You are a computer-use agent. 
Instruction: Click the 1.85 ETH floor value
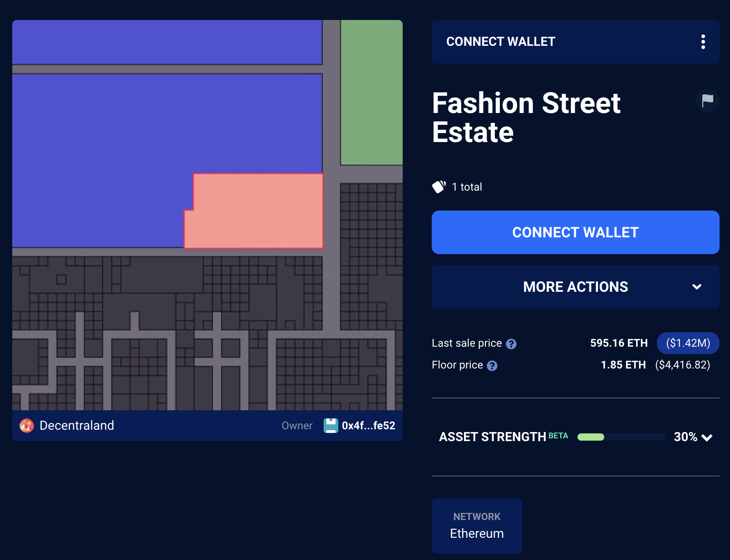[623, 365]
